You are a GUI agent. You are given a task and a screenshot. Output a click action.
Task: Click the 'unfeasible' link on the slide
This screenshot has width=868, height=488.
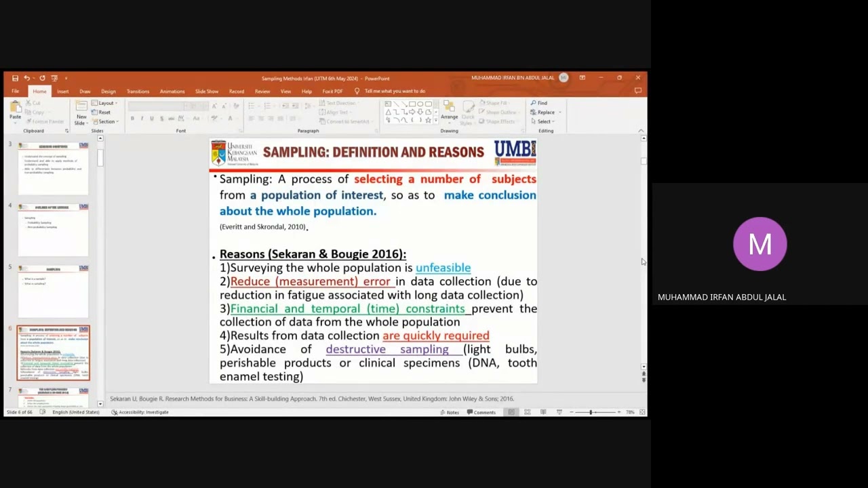click(443, 268)
